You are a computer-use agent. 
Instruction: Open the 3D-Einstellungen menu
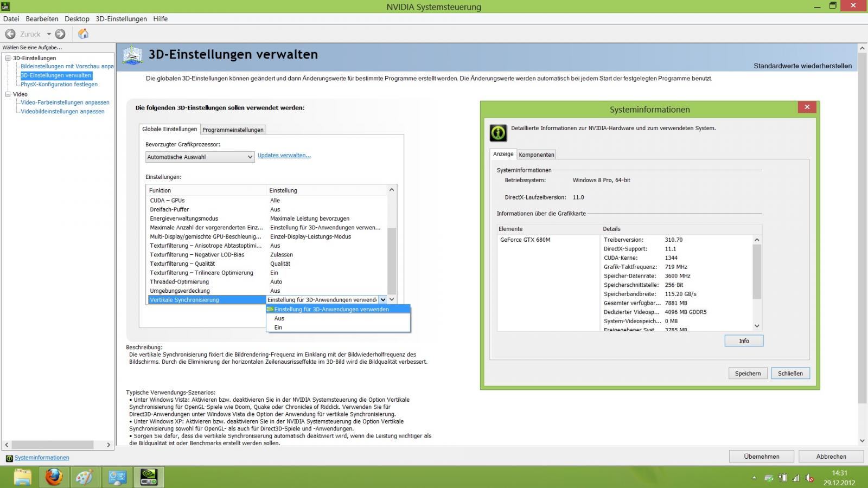(x=121, y=18)
